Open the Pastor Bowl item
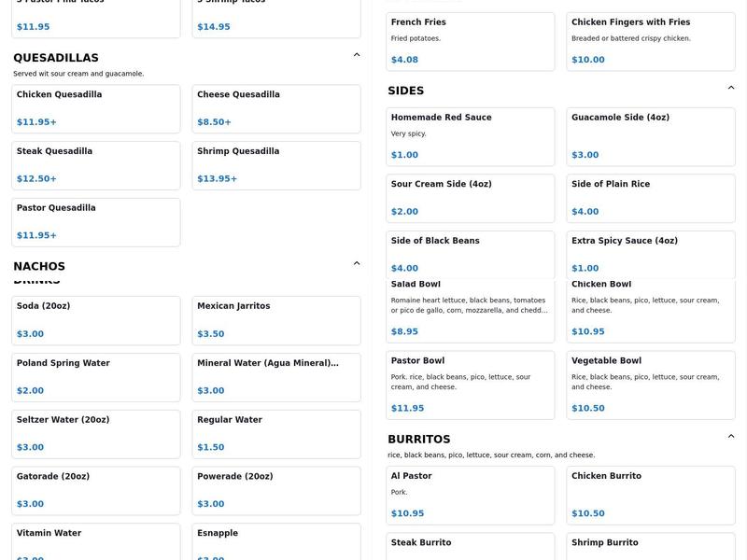The image size is (747, 560). [x=470, y=385]
